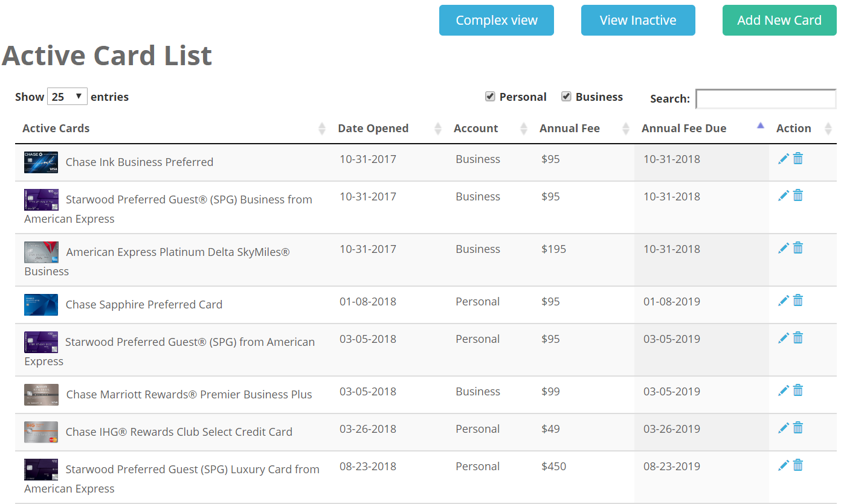Focus the Search input field
This screenshot has width=841, height=504.
click(766, 98)
